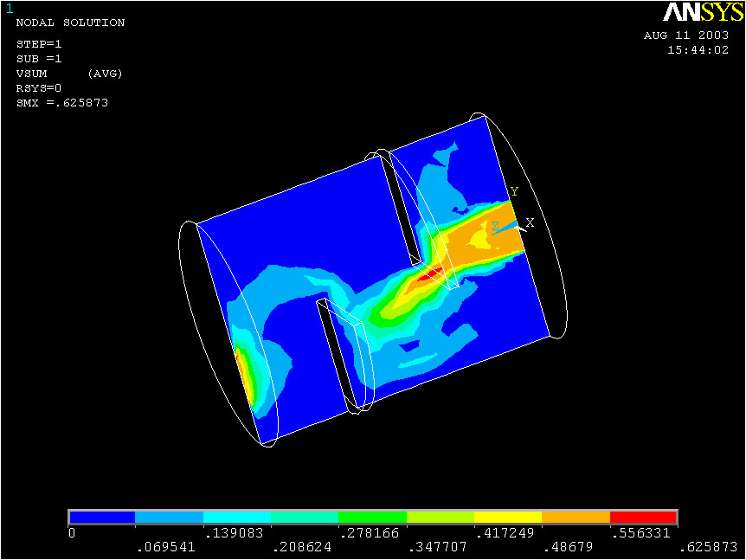Click the RSYS=0 label
Screen dimensions: 746x560
coord(39,88)
